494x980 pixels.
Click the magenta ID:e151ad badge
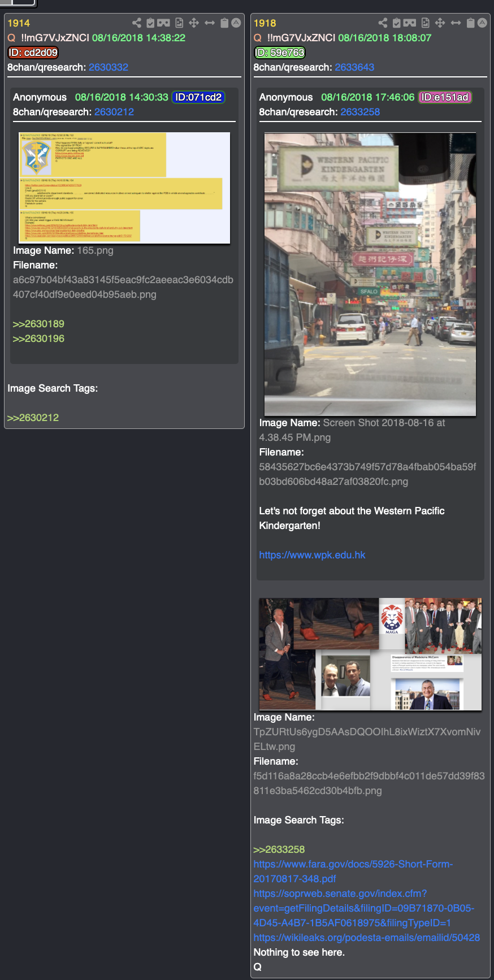(x=445, y=97)
